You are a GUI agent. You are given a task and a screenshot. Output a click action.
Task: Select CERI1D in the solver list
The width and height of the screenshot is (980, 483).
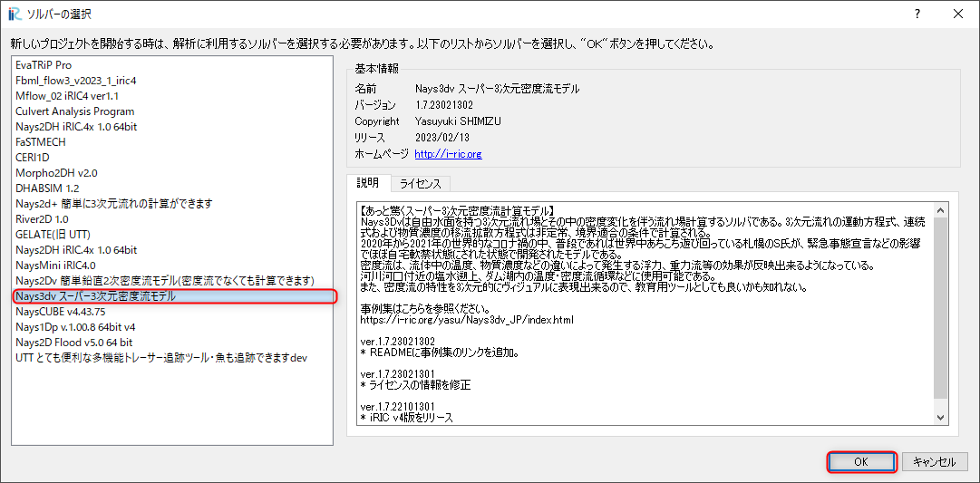pyautogui.click(x=172, y=158)
